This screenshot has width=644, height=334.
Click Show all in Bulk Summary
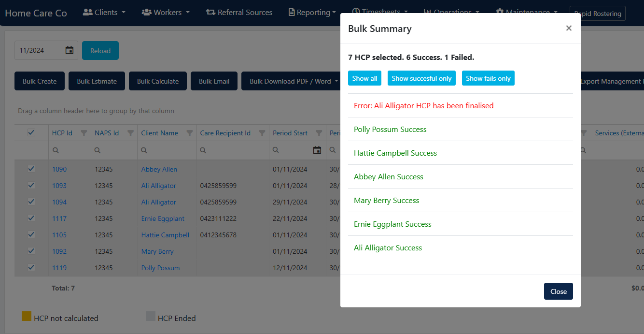[364, 78]
